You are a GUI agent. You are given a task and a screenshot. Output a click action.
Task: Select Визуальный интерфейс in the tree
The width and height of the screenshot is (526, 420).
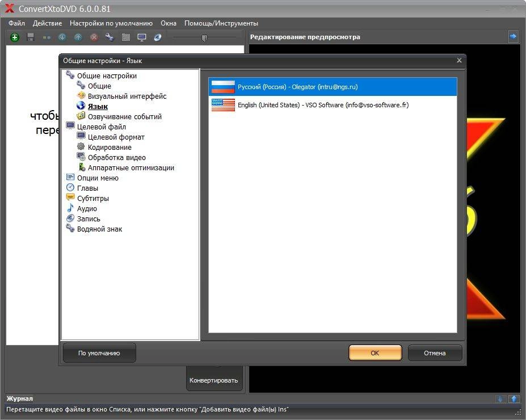point(127,96)
